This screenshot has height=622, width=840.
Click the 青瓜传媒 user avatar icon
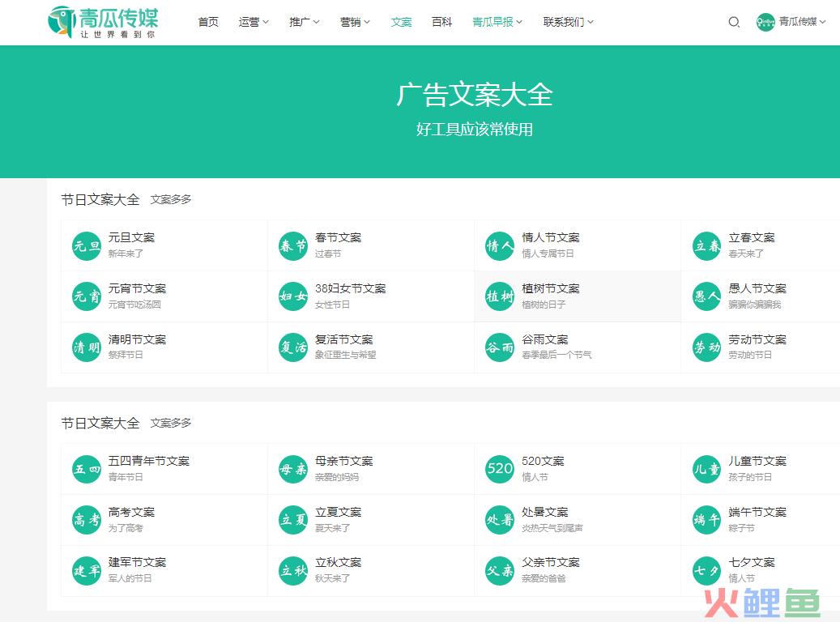(765, 22)
